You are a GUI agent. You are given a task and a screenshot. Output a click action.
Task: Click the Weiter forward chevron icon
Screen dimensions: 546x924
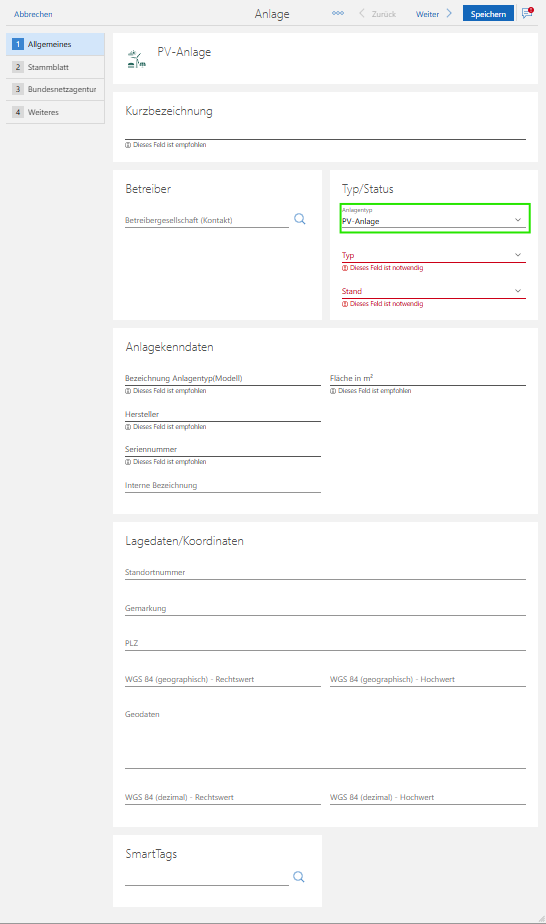(449, 13)
